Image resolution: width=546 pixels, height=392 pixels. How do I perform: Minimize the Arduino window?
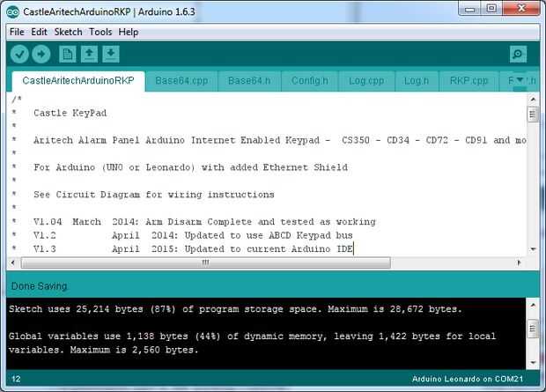[x=469, y=9]
